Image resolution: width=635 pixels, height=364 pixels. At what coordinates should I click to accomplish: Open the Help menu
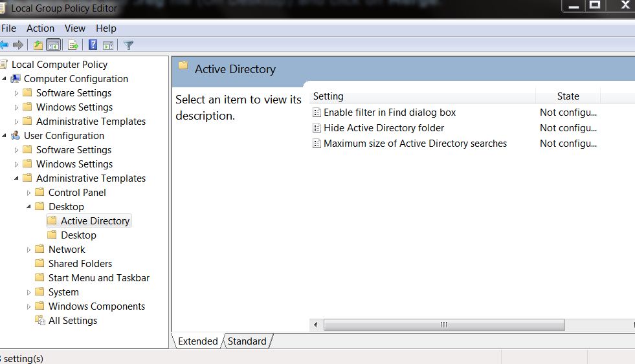(x=106, y=28)
